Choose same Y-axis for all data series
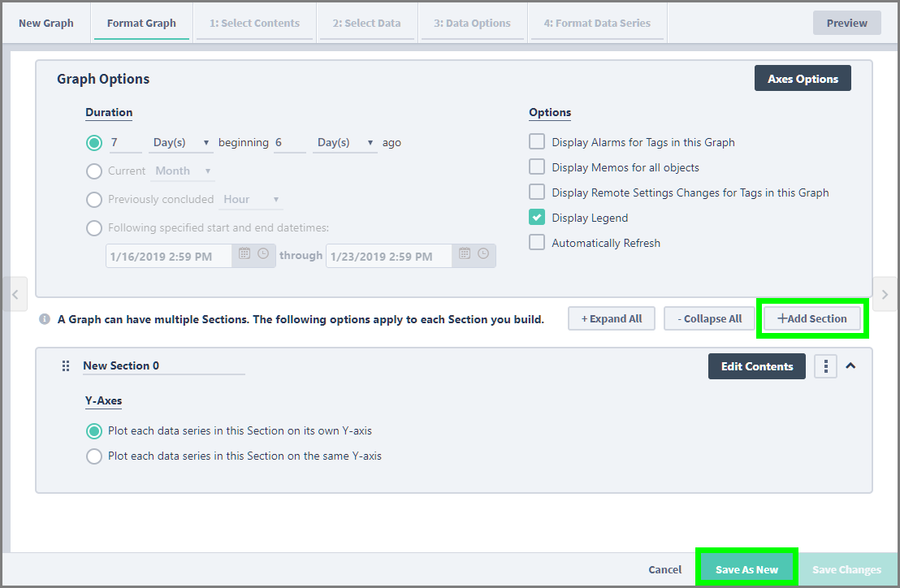 click(x=94, y=456)
